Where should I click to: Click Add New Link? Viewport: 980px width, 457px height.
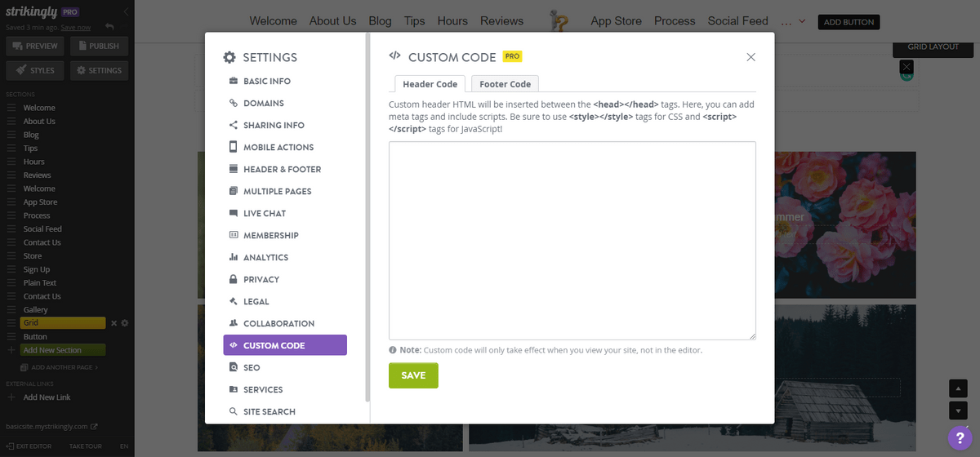coord(47,397)
